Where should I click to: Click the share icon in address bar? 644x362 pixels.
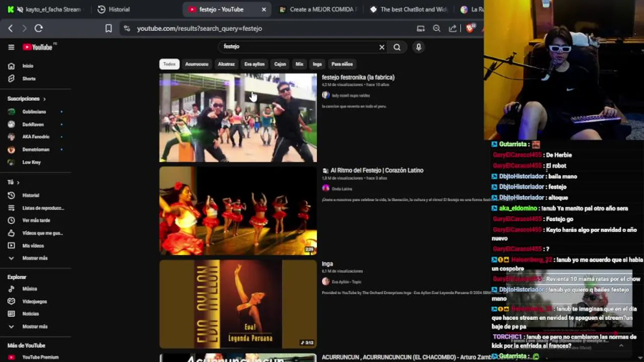coord(453,29)
